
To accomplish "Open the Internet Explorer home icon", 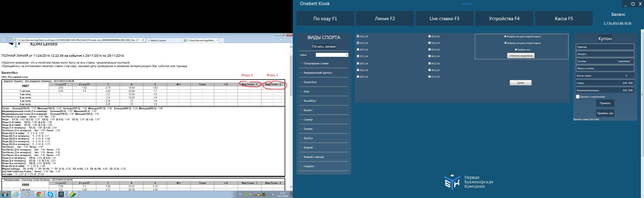I will click(281, 40).
